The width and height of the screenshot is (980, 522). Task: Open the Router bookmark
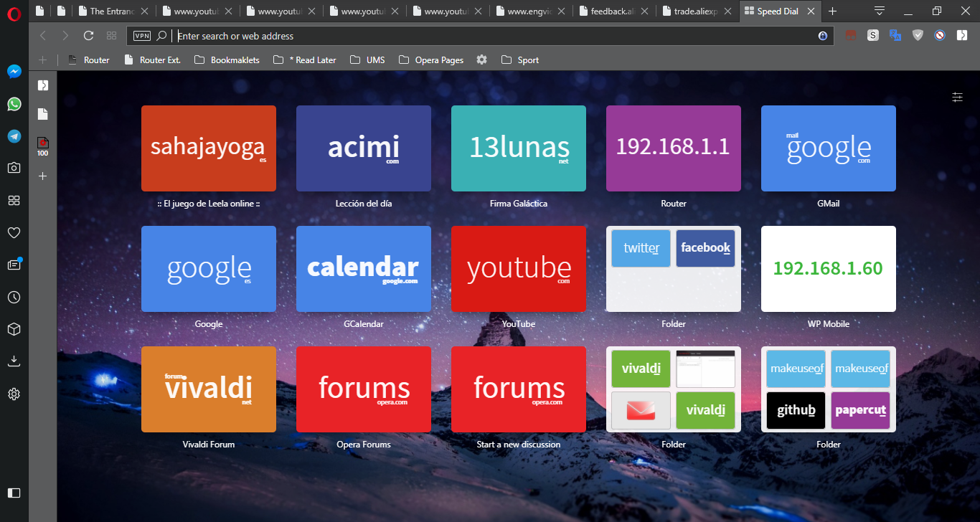89,60
